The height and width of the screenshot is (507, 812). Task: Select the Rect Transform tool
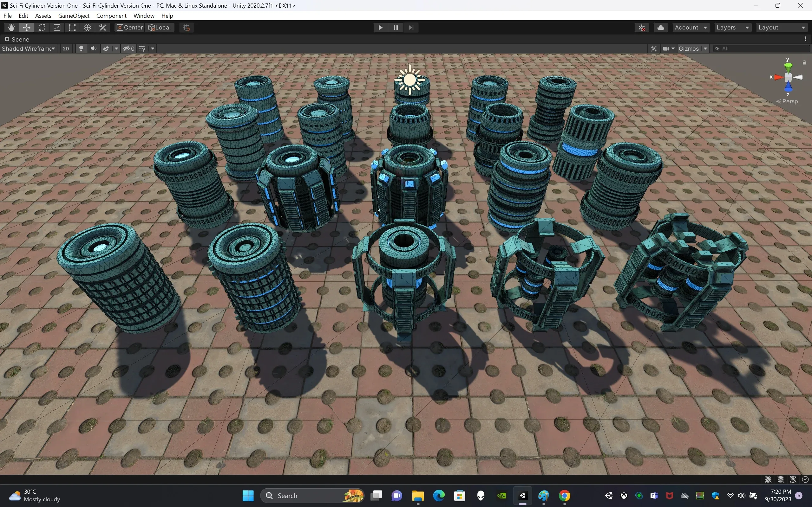click(72, 28)
